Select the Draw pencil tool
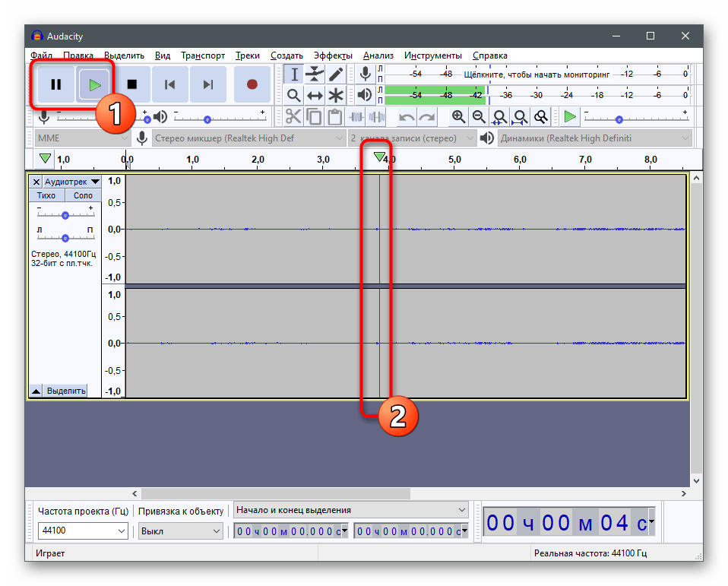The height and width of the screenshot is (586, 728). click(336, 74)
